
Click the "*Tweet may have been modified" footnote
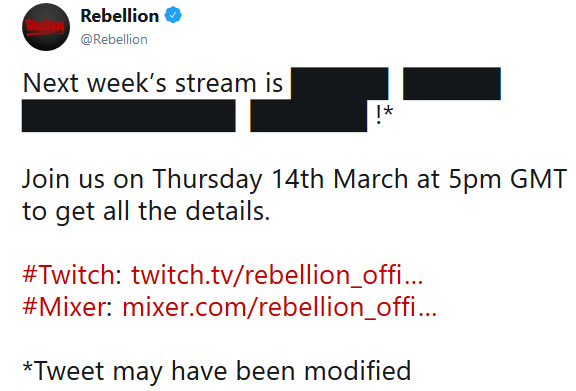[217, 371]
